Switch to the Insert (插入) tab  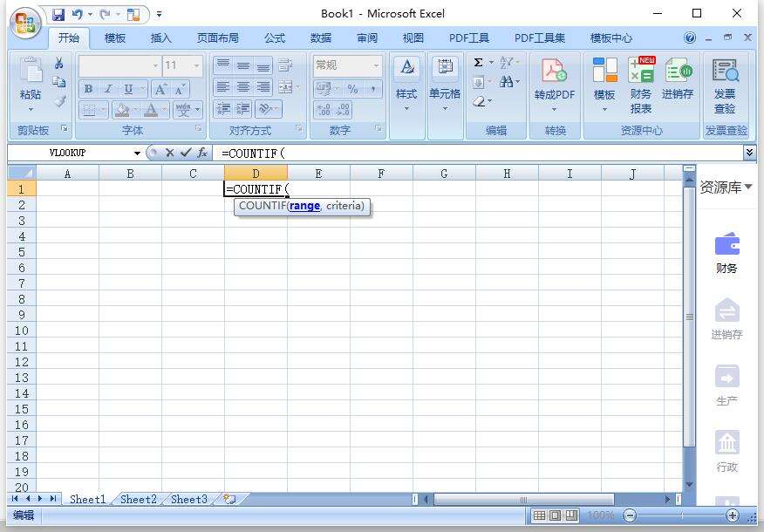(x=160, y=38)
